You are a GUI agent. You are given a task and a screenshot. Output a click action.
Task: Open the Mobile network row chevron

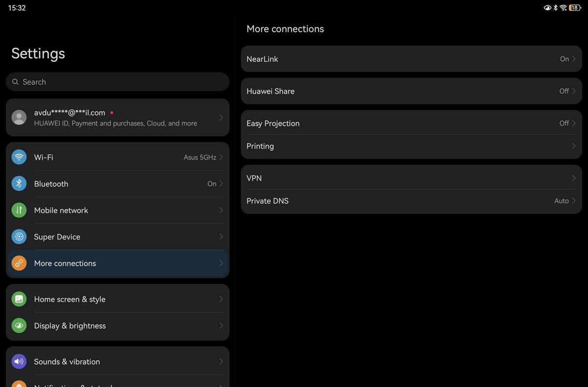[x=221, y=210]
